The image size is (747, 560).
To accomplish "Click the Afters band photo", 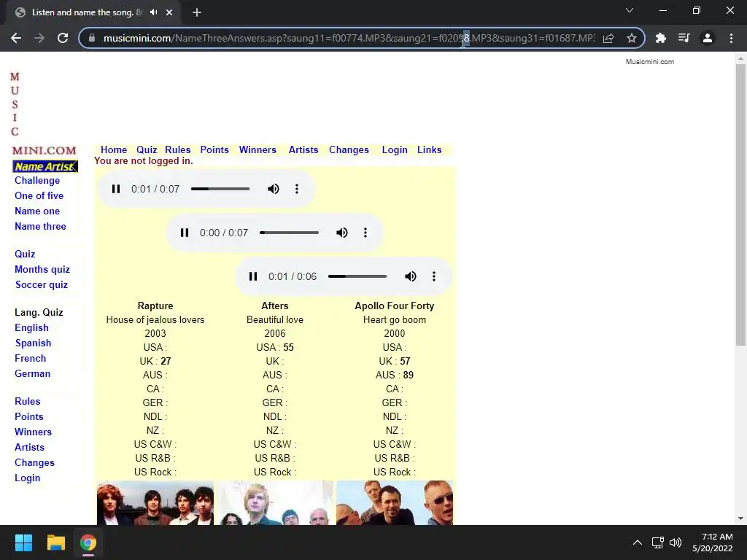I will tap(275, 503).
